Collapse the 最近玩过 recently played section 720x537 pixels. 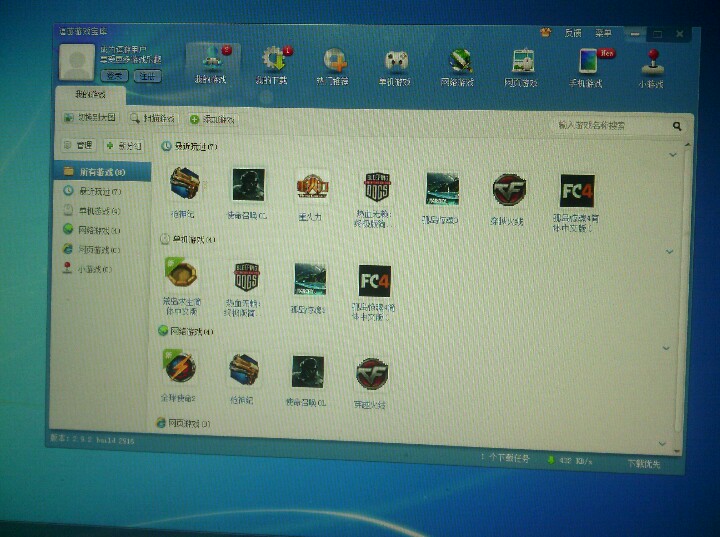click(672, 155)
